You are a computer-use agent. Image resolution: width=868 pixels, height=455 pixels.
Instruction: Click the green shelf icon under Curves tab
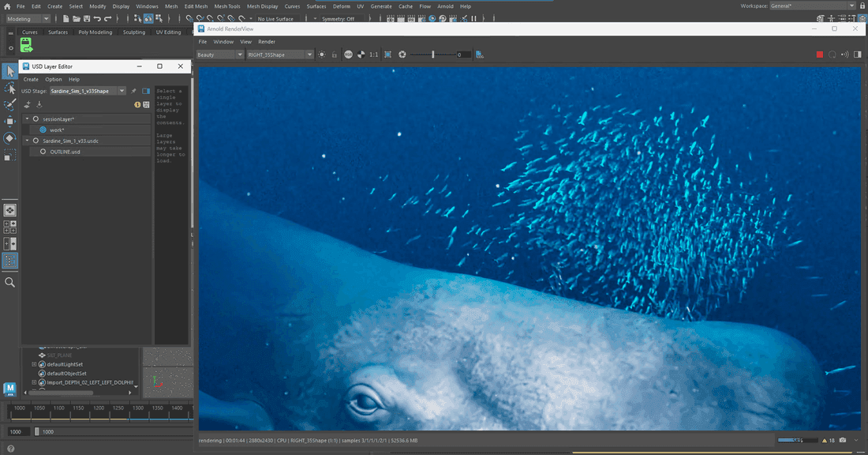click(x=26, y=45)
